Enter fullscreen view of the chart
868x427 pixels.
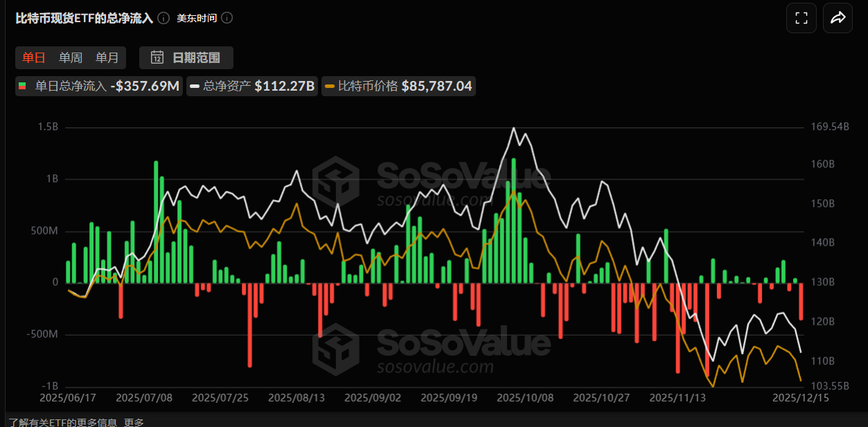[801, 19]
